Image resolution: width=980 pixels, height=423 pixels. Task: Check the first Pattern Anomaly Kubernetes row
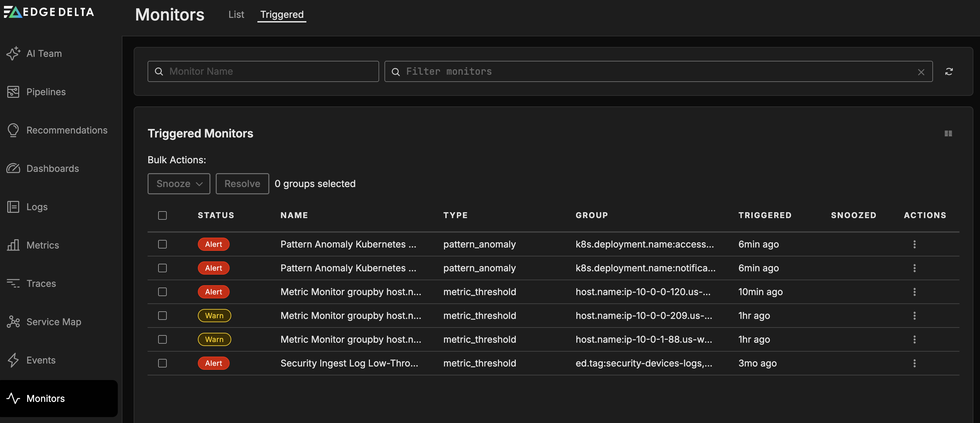(162, 244)
